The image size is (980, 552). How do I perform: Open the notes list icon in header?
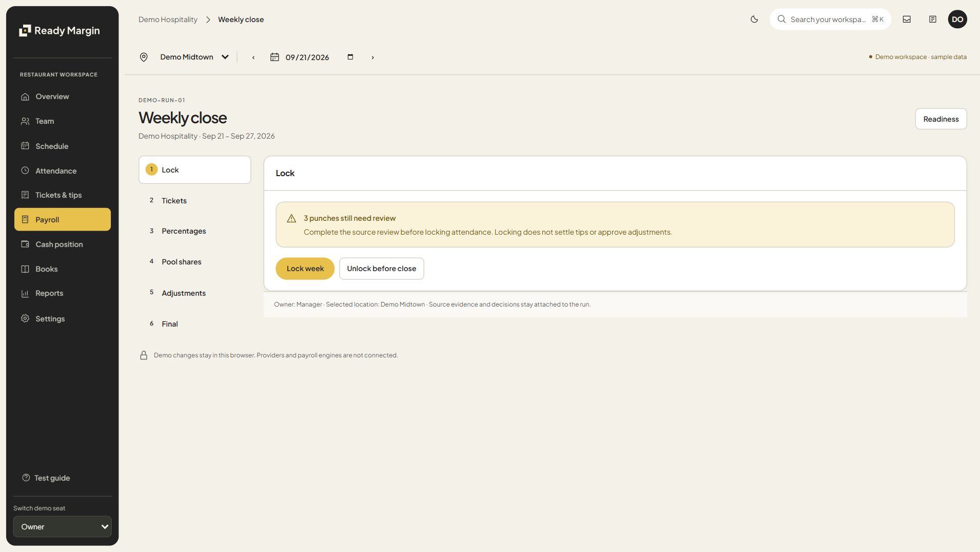tap(933, 20)
